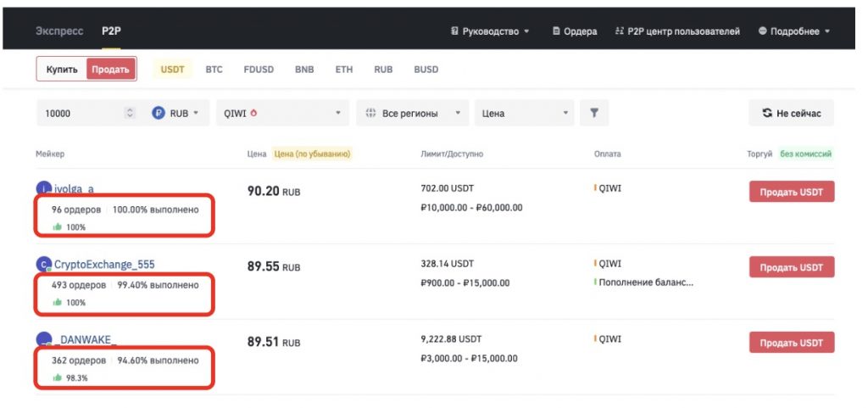Click the 89.51 RUB price

[274, 342]
